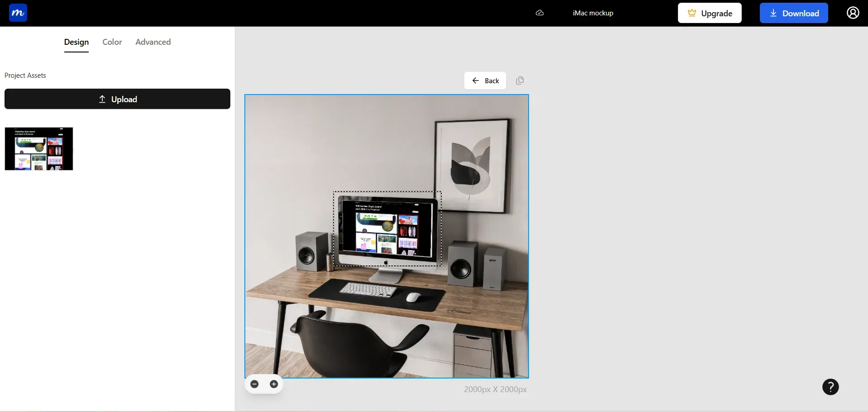Open the user profile avatar menu
This screenshot has height=412, width=868.
tap(853, 13)
